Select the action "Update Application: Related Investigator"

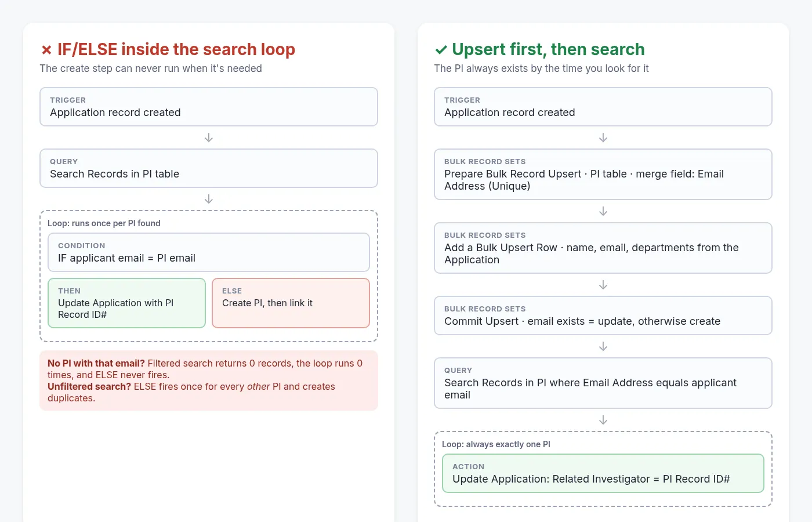click(603, 473)
